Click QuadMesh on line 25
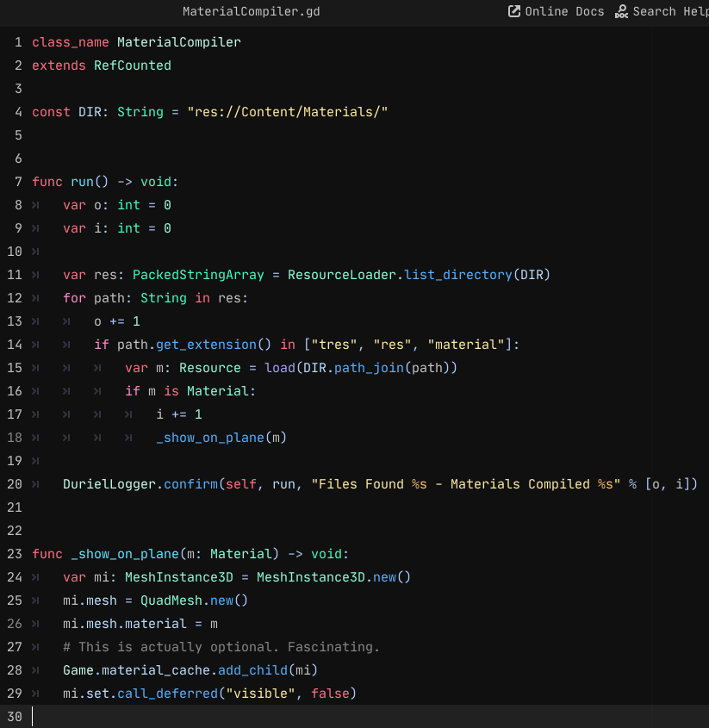709x728 pixels. point(171,600)
